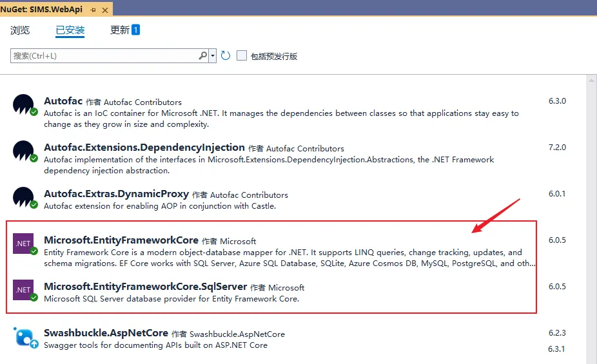The image size is (597, 364).
Task: Switch to the 浏览 tab
Action: coord(20,30)
